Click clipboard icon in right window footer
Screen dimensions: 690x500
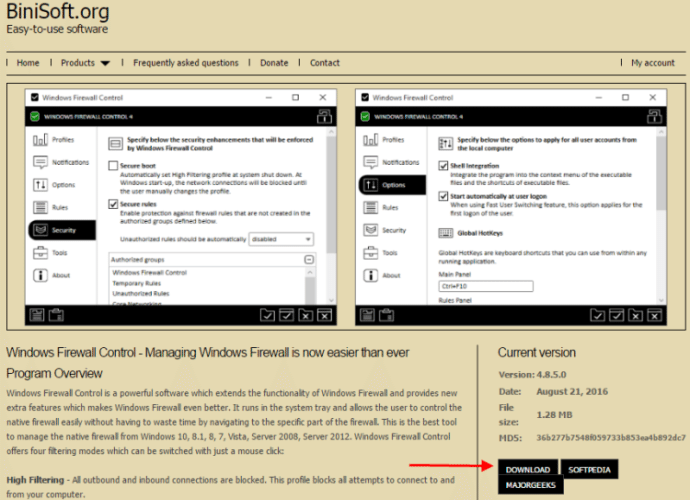[386, 315]
